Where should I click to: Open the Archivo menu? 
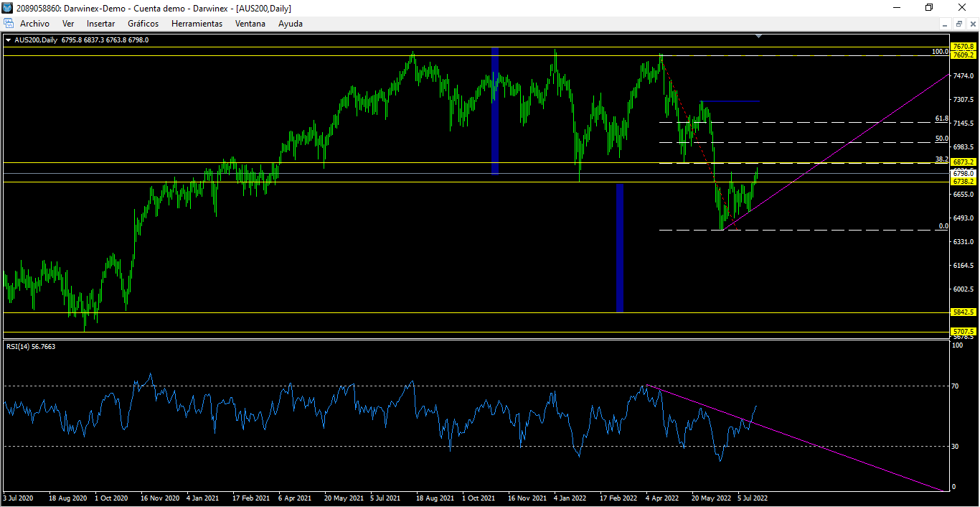[34, 24]
